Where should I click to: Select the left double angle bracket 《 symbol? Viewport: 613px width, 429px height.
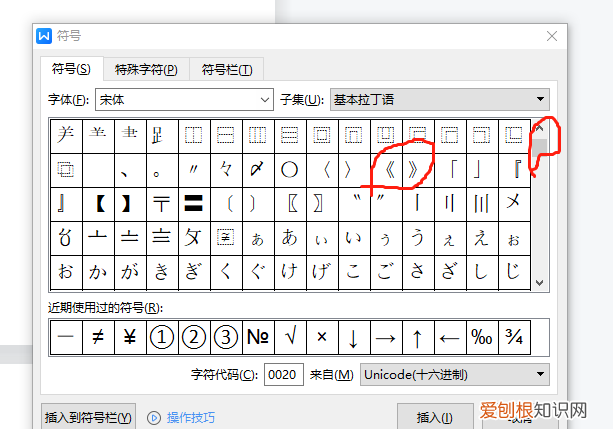tap(387, 170)
